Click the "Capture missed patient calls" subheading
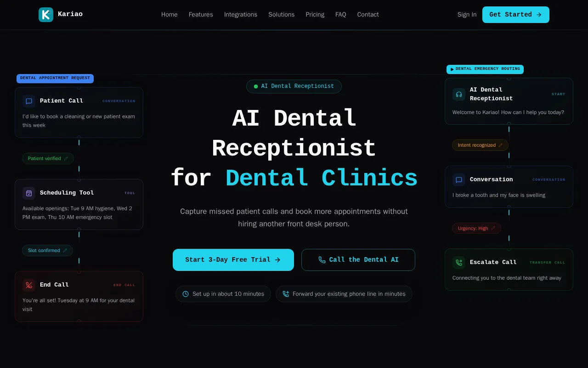 [x=294, y=218]
